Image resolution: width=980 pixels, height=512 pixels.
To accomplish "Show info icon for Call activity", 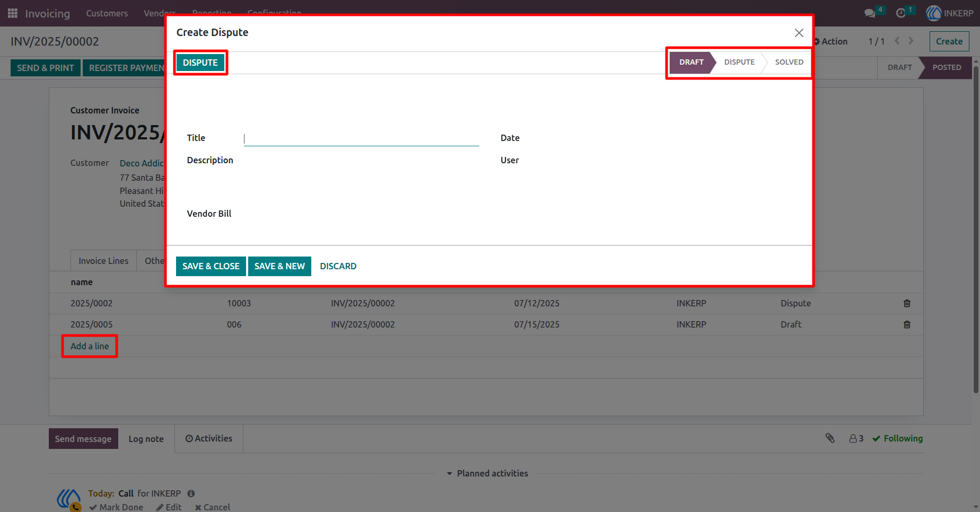I will coord(191,493).
